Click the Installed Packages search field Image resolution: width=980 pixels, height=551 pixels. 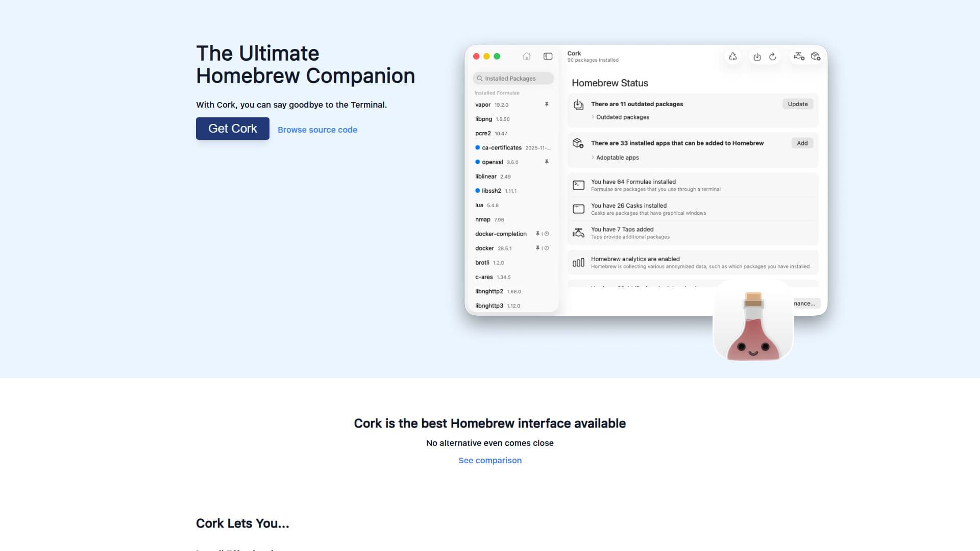[513, 79]
